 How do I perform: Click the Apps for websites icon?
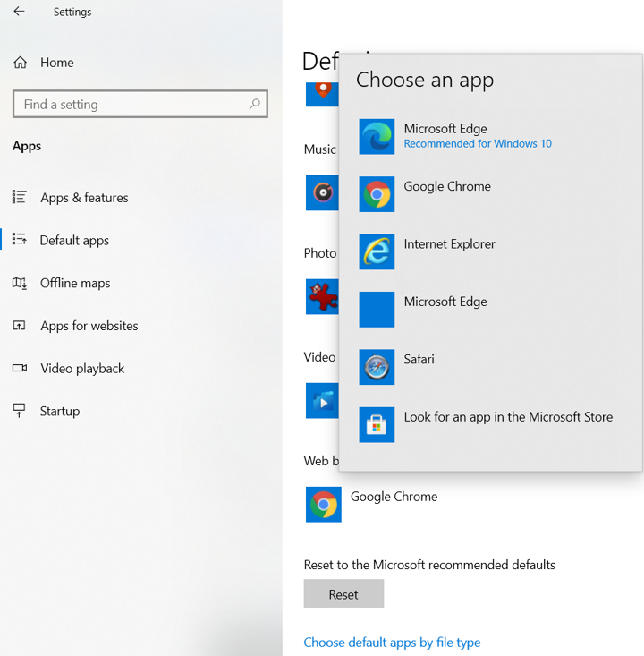pyautogui.click(x=20, y=326)
